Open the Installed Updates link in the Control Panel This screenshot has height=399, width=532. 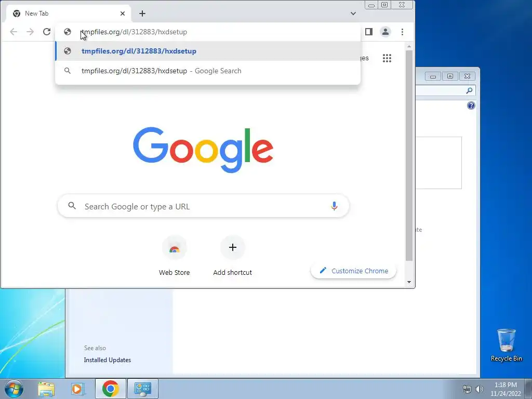click(107, 360)
